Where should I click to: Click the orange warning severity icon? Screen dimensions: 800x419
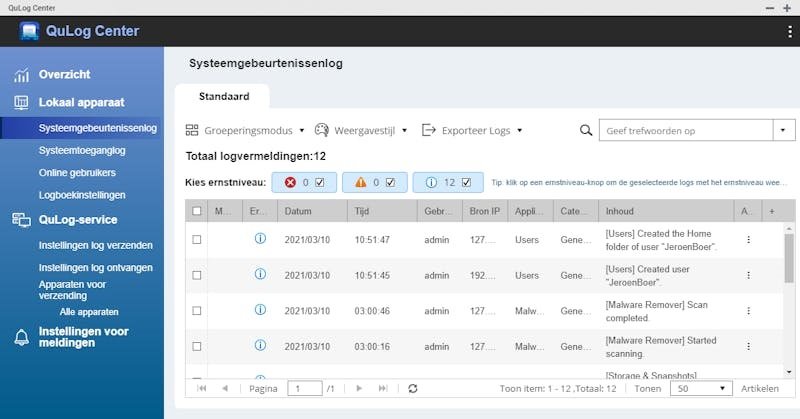pos(361,182)
